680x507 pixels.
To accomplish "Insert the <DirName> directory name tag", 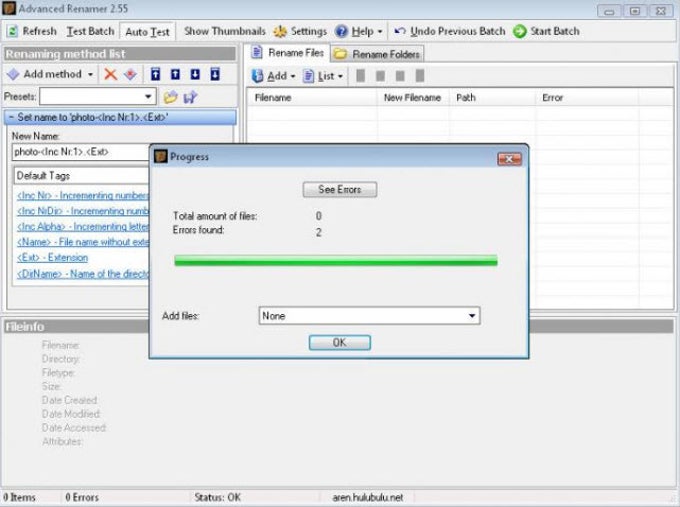I will coord(82,274).
